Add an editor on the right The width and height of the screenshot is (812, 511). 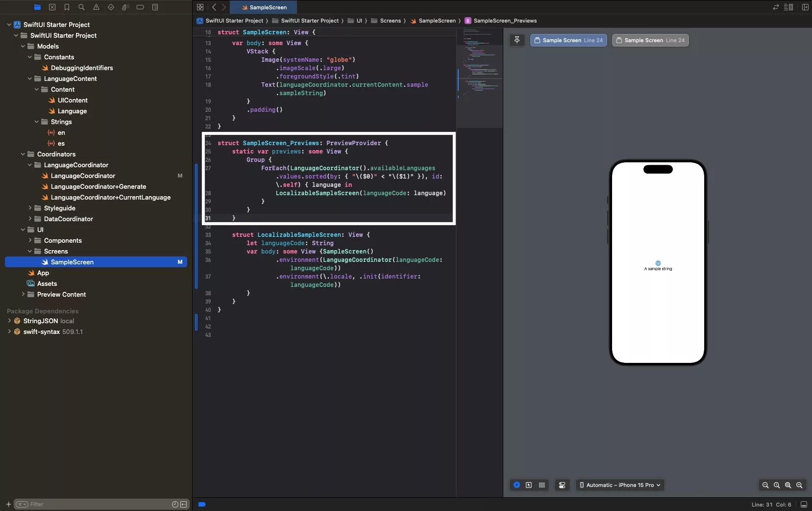805,7
